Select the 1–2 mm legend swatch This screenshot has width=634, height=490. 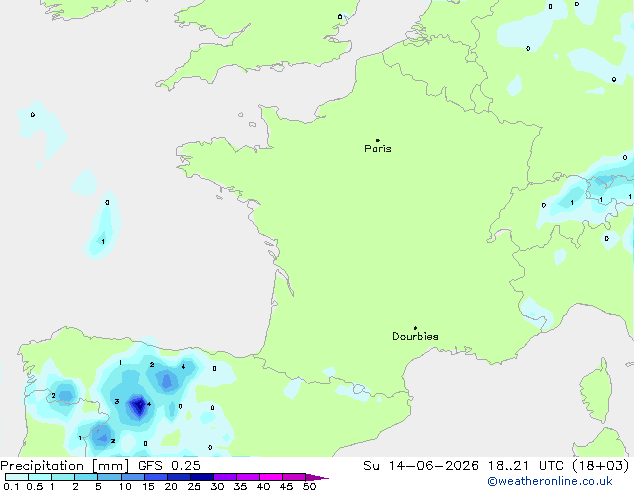pos(63,477)
